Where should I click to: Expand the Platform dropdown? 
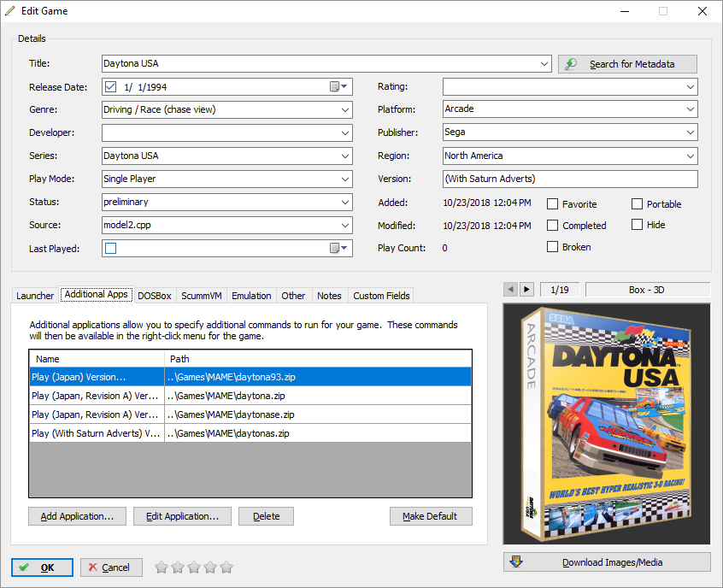[691, 109]
